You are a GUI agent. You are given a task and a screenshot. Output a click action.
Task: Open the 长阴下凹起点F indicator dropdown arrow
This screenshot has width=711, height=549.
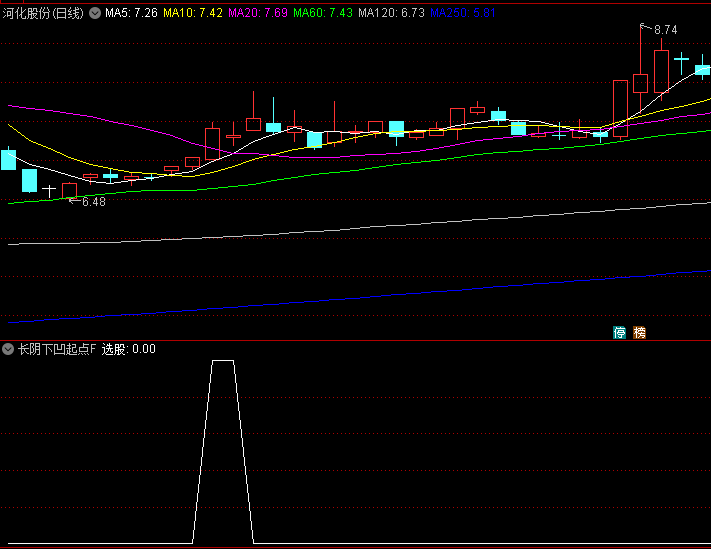click(x=8, y=349)
